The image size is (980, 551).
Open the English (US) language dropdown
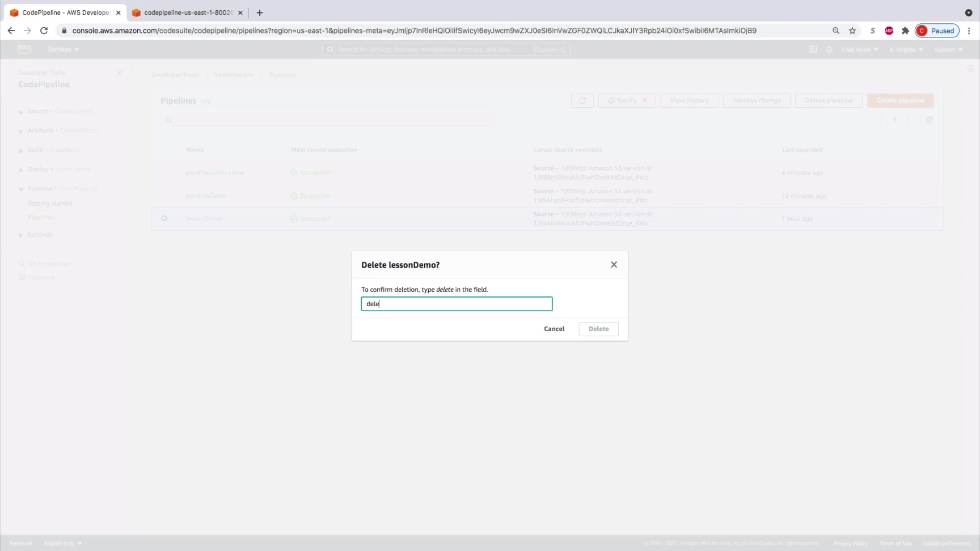[63, 543]
